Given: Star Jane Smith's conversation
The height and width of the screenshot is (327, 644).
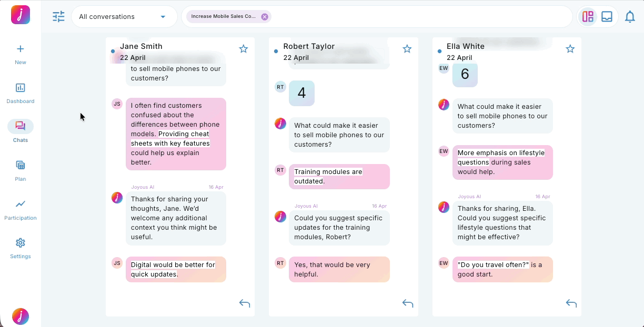Looking at the screenshot, I should (244, 49).
